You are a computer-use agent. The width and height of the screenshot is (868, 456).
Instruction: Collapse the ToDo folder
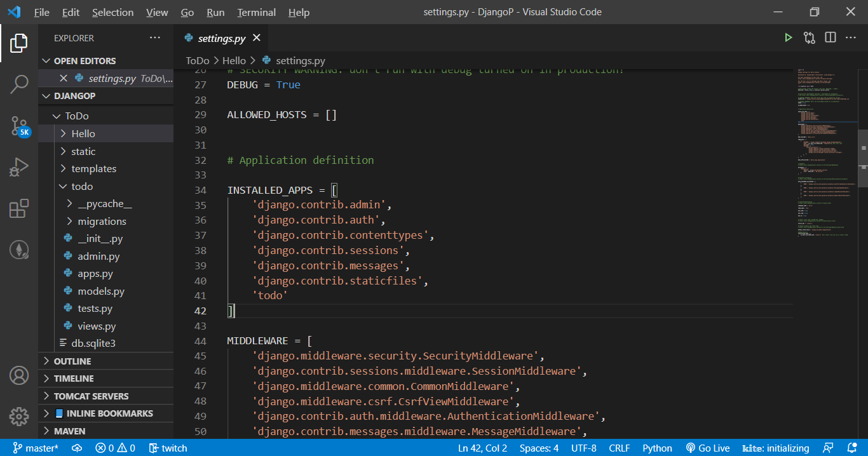tap(105, 116)
